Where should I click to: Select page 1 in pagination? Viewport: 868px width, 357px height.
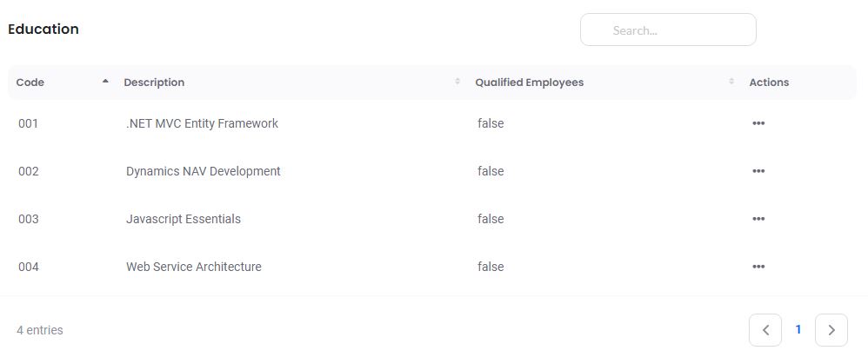798,330
